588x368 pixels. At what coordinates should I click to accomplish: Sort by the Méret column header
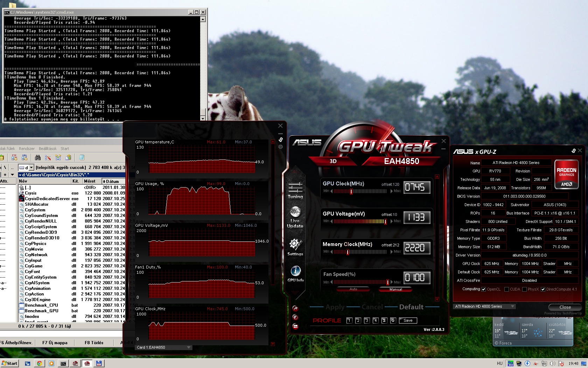point(92,181)
